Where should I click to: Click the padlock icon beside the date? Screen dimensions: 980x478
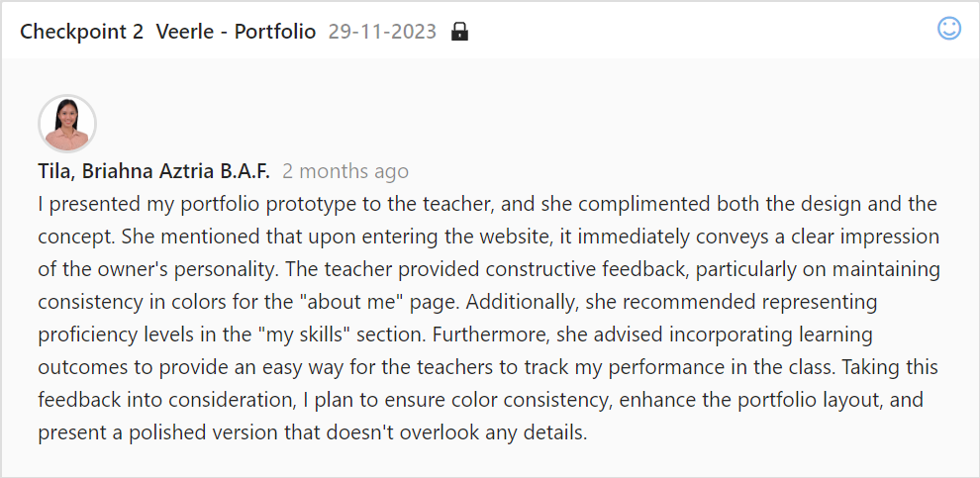[459, 32]
